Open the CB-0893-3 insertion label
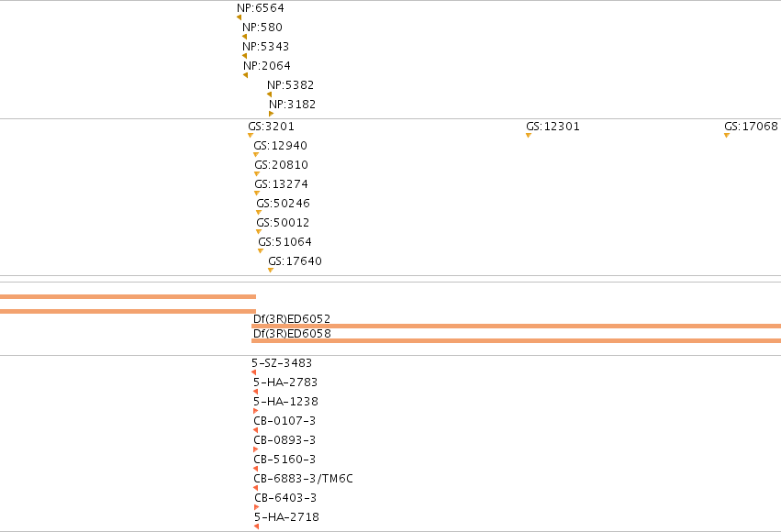The width and height of the screenshot is (781, 532). [x=285, y=440]
